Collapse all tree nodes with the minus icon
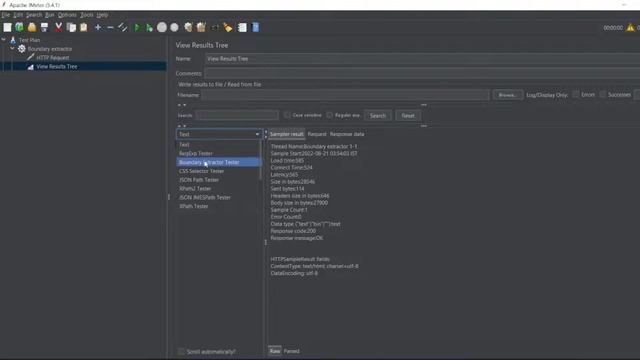This screenshot has width=640, height=360. coord(110,27)
